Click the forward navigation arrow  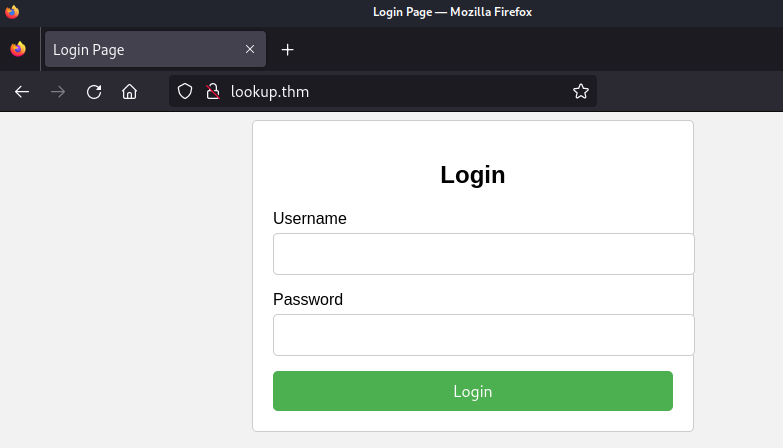58,92
